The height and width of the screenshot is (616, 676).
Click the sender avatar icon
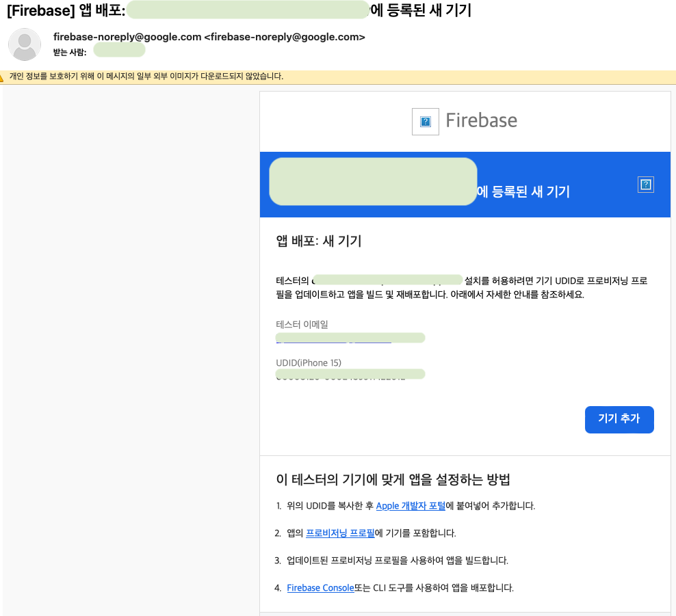[x=25, y=44]
